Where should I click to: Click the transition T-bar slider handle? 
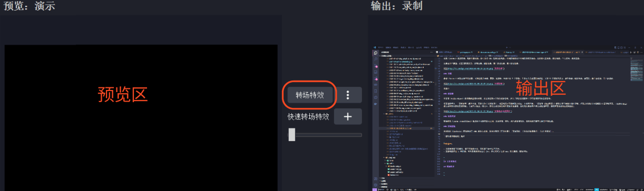291,135
